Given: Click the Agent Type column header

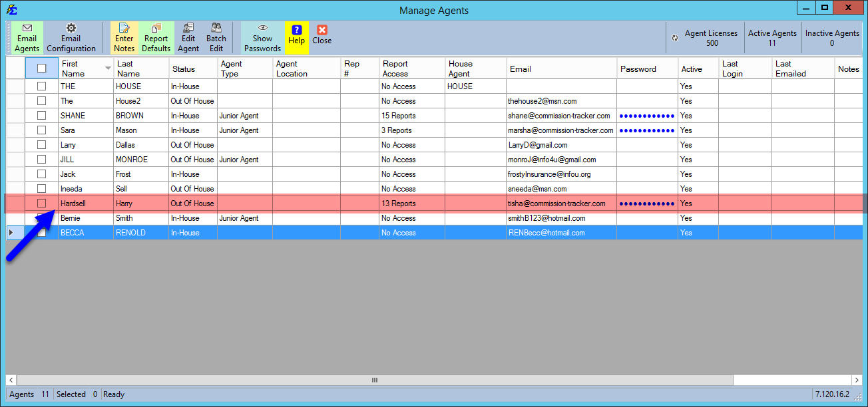Looking at the screenshot, I should point(245,68).
